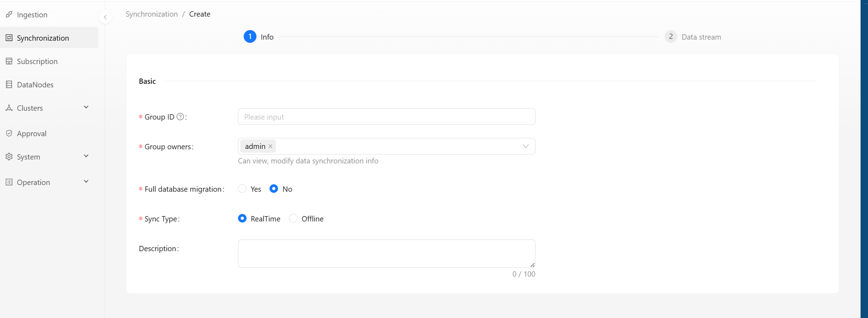Click the Operation sidebar icon
This screenshot has height=318, width=868.
click(9, 182)
